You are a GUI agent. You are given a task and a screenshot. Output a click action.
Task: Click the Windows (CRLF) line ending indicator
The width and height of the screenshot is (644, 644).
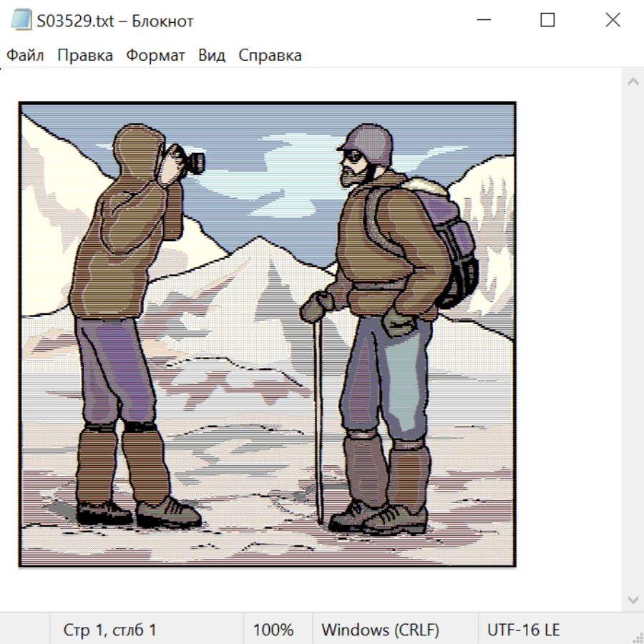380,630
